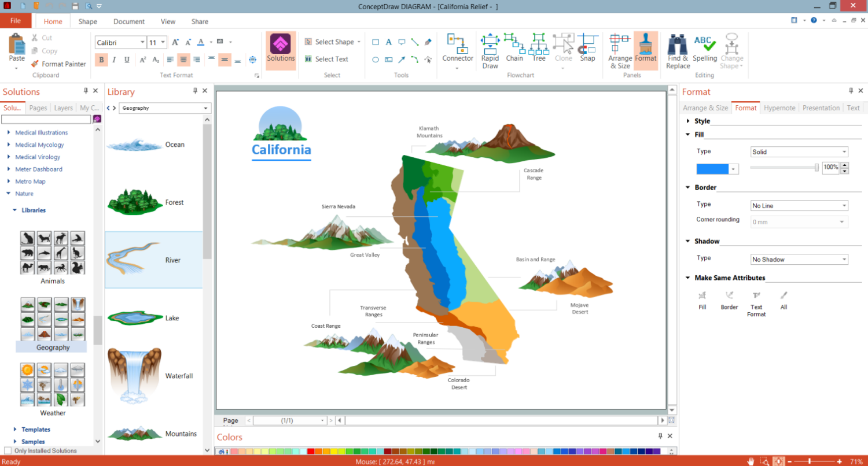Toggle right text alignment
This screenshot has width=868, height=466.
[x=197, y=60]
